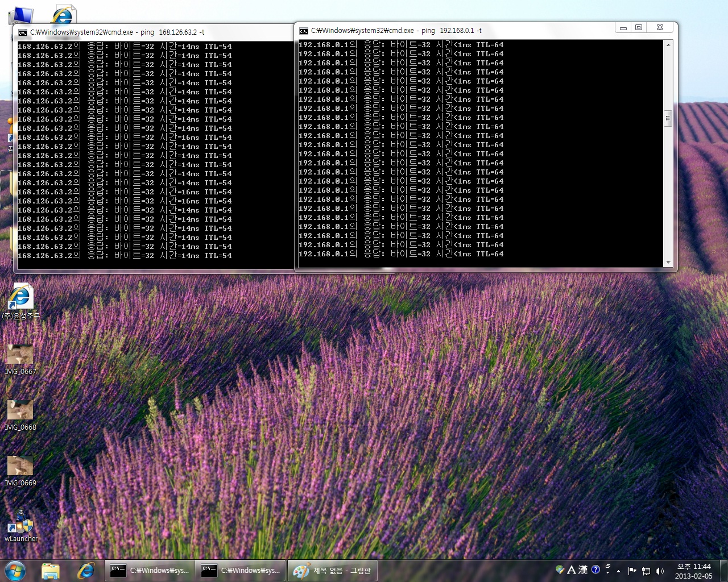Open the Action Center flag icon

click(x=632, y=571)
